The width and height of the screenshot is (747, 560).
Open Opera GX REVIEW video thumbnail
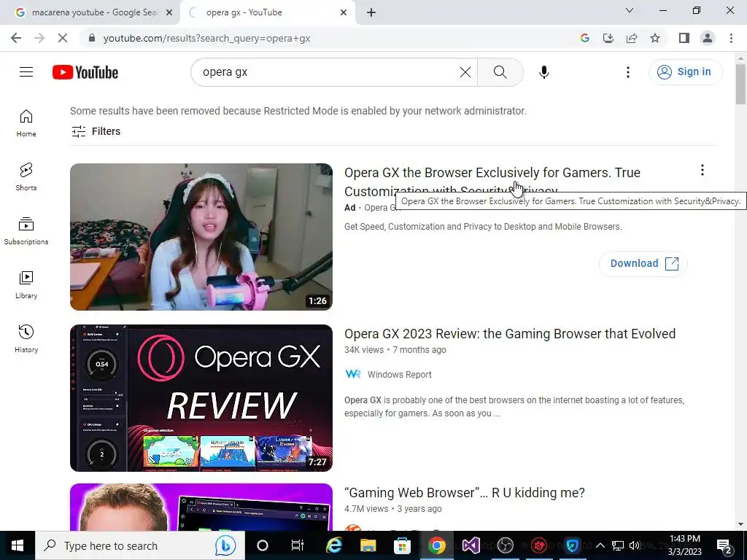[201, 398]
